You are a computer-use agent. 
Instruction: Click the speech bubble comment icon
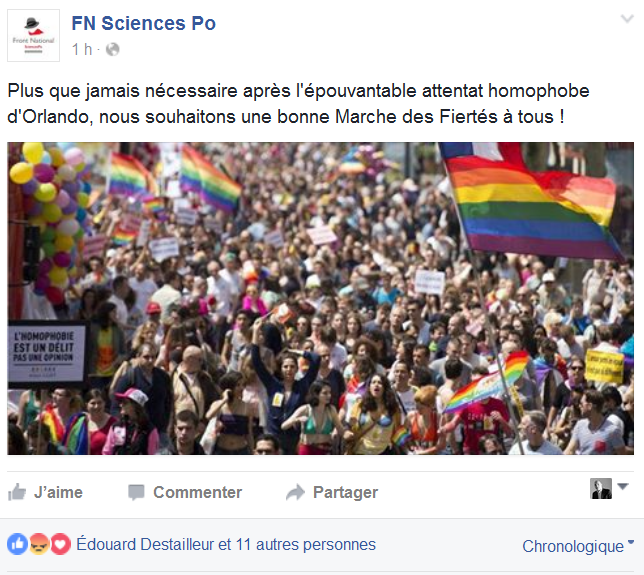[136, 492]
